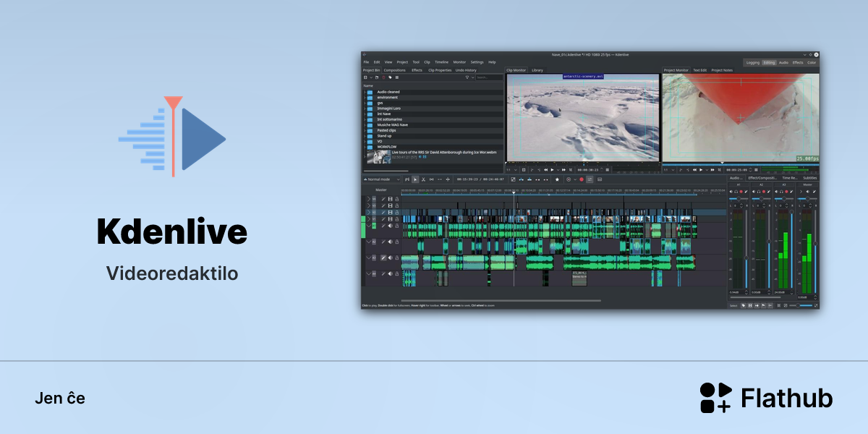Click the mixer speaker icon on channel A1

[731, 192]
